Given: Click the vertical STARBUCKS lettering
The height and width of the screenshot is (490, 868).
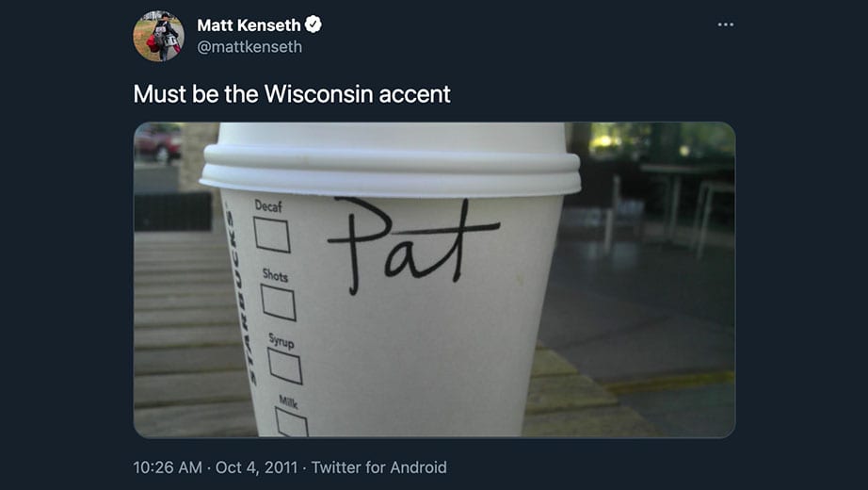Looking at the screenshot, I should [x=241, y=296].
